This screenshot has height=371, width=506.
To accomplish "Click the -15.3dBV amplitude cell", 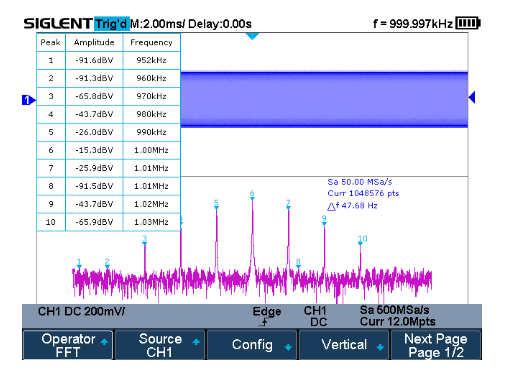I will point(94,150).
